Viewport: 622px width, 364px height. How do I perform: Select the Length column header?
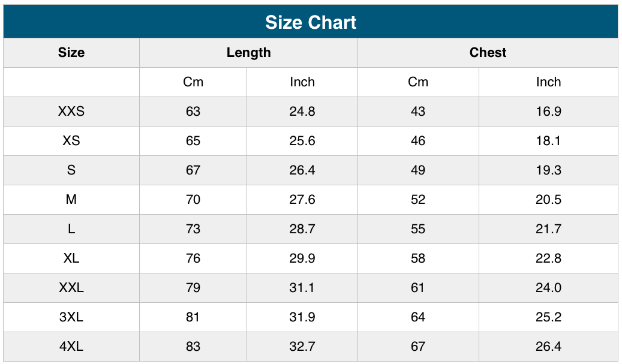pyautogui.click(x=248, y=53)
